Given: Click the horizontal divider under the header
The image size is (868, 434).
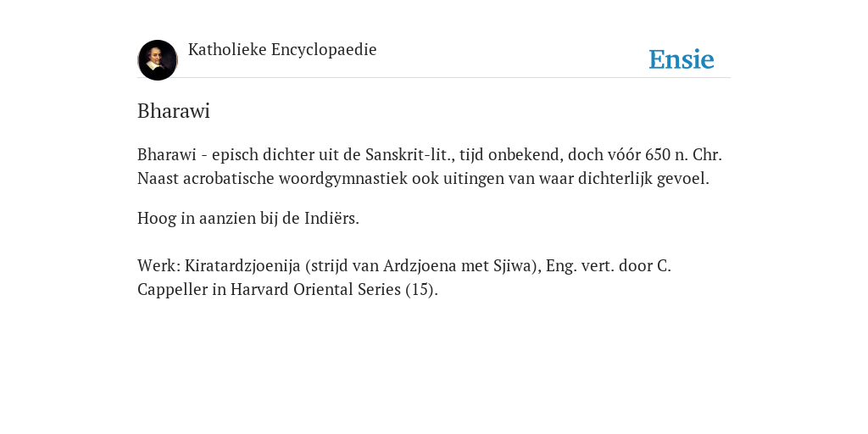Looking at the screenshot, I should (x=434, y=77).
